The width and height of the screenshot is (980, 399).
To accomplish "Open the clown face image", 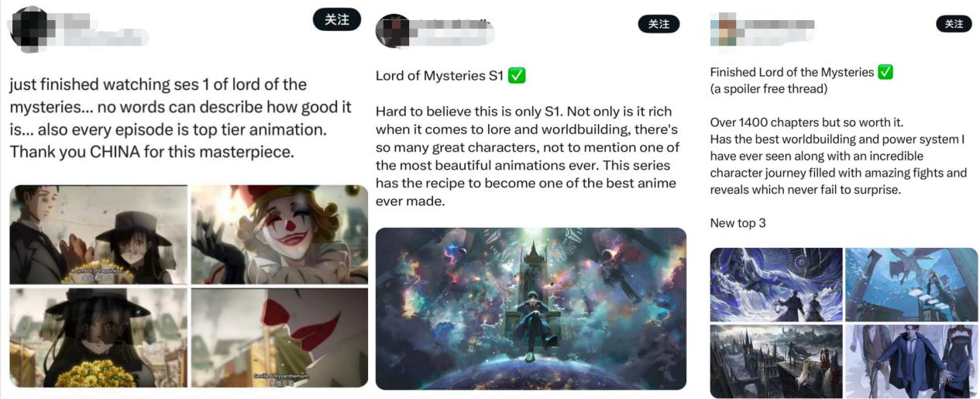I will click(280, 234).
